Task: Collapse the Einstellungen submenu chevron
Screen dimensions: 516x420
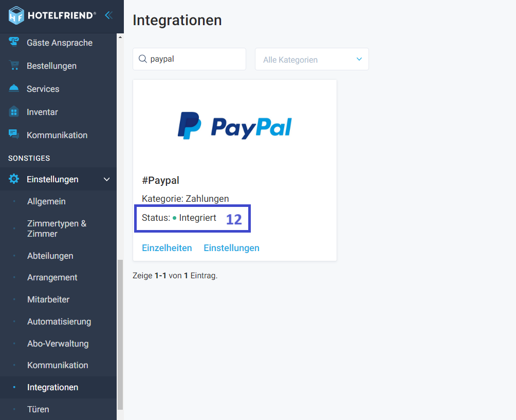Action: 106,179
